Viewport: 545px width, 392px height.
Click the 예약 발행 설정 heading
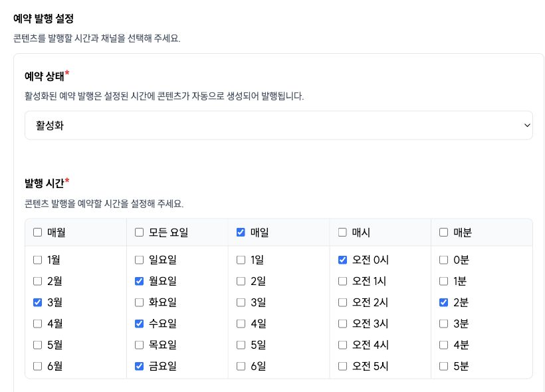point(43,19)
